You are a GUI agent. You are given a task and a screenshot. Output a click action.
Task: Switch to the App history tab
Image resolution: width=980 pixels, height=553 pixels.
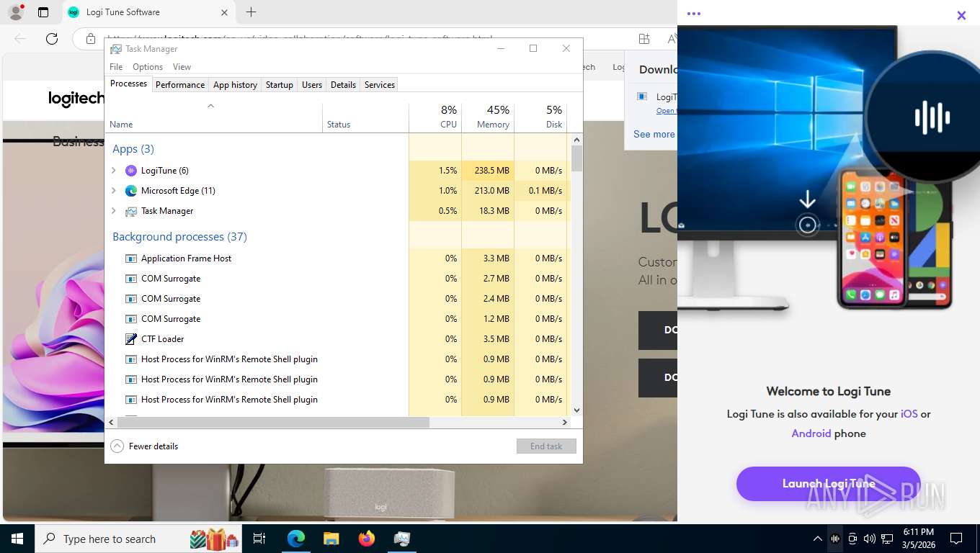click(x=235, y=85)
